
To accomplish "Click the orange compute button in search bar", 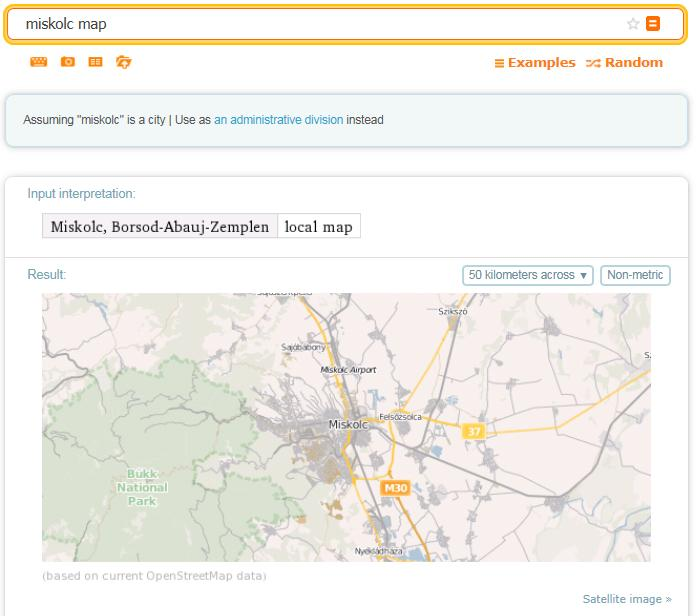I will click(x=653, y=24).
